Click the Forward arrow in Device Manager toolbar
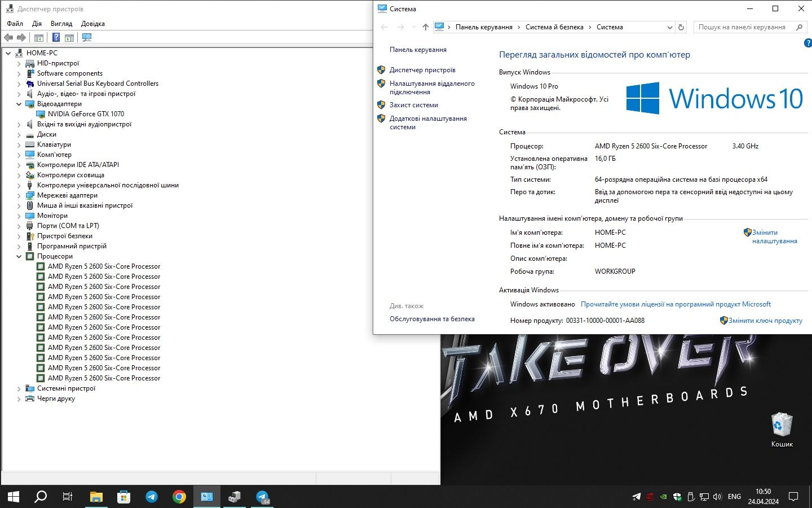This screenshot has height=508, width=812. pyautogui.click(x=21, y=37)
